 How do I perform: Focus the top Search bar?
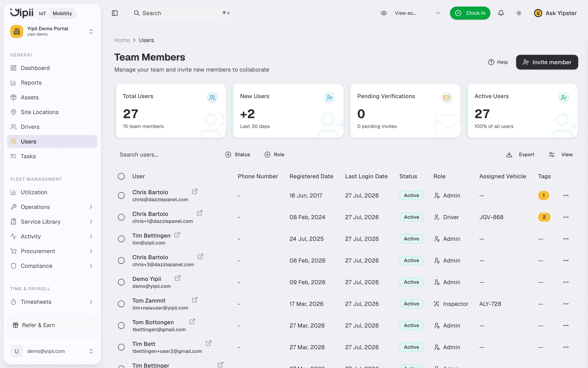[x=183, y=13]
